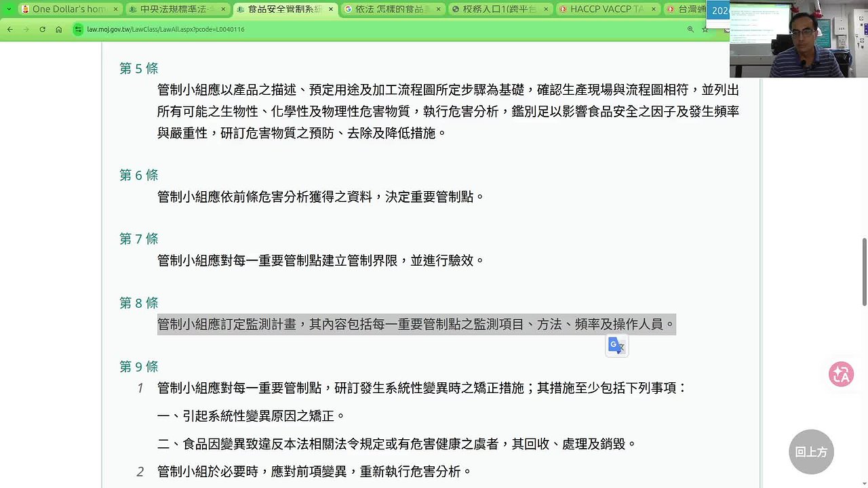Go back to the previous page
Screen dimensions: 868x488
point(9,29)
